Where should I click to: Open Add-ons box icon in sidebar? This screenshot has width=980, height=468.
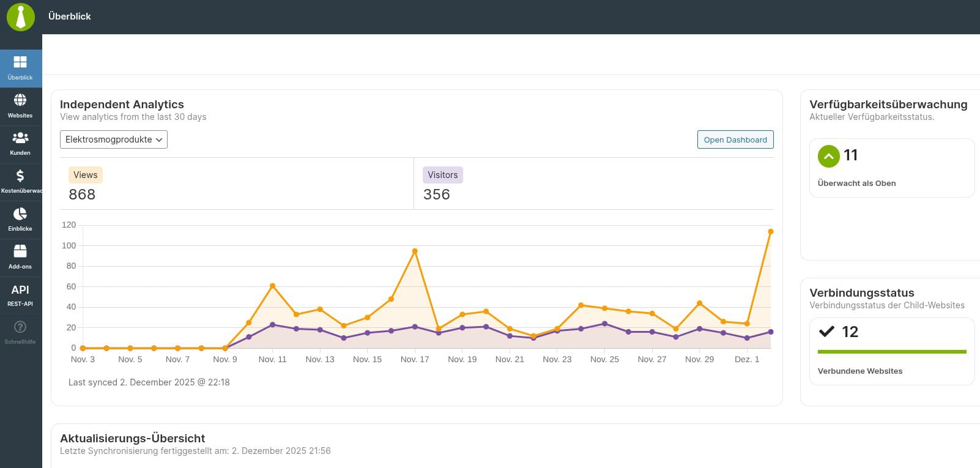(x=20, y=251)
